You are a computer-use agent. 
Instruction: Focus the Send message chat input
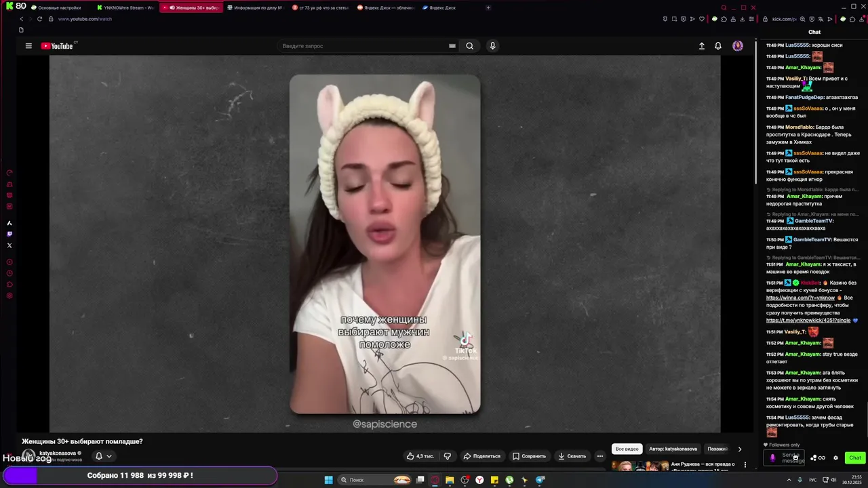point(784,457)
